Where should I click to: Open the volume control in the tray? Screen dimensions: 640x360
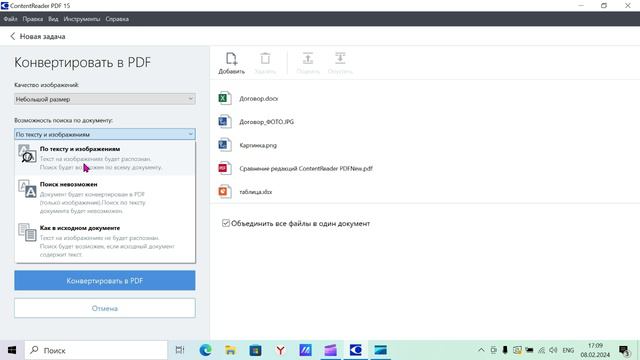553,350
